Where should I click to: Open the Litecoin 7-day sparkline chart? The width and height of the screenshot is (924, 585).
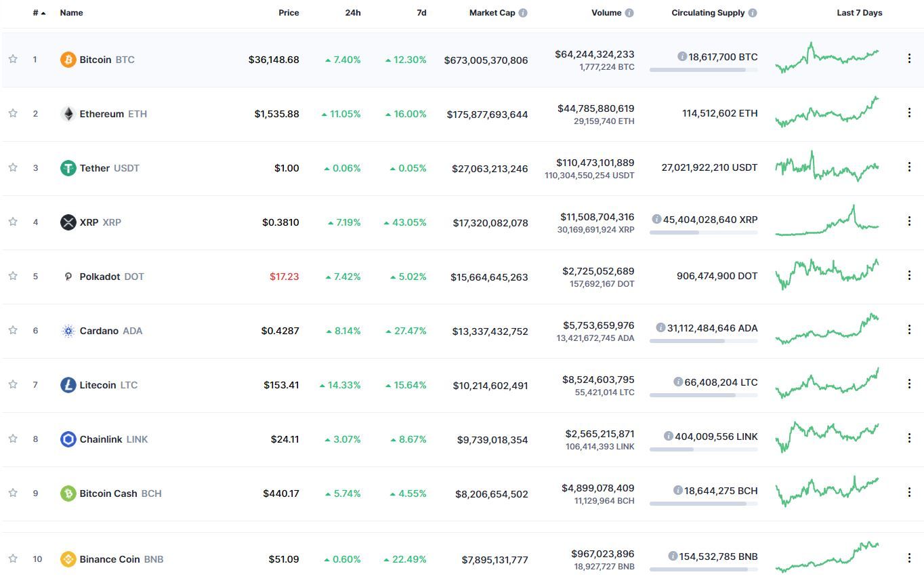click(827, 383)
